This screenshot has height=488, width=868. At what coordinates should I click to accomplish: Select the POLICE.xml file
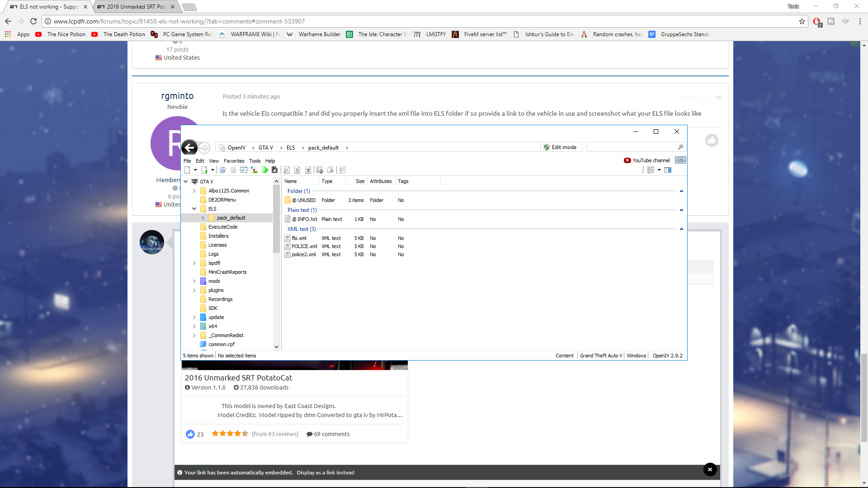coord(304,246)
